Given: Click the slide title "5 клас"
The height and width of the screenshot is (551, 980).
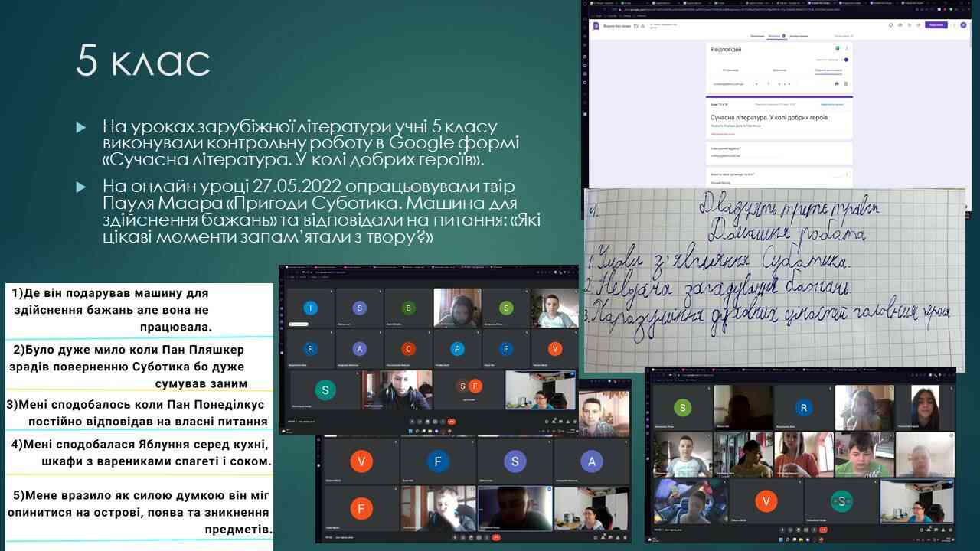Looking at the screenshot, I should [143, 61].
